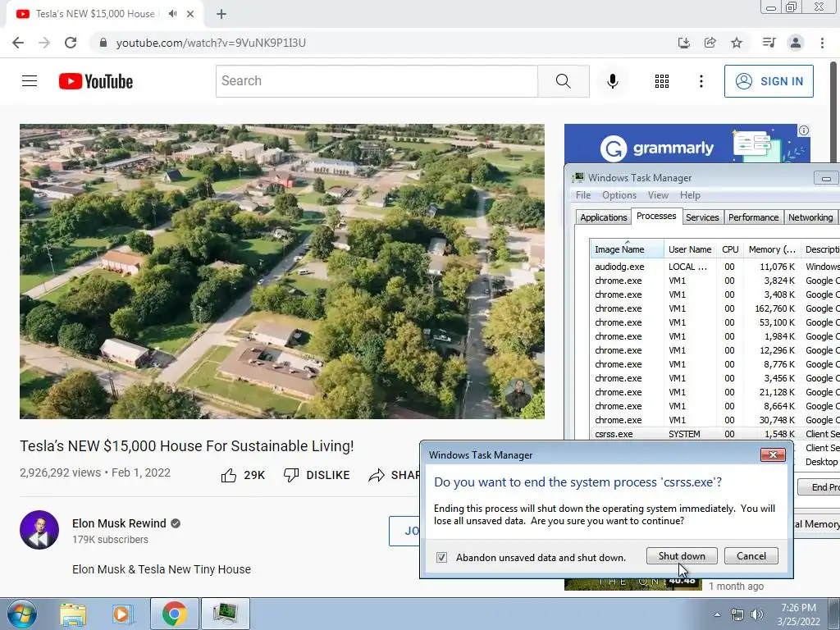This screenshot has height=630, width=840.
Task: Click the video player frame
Action: pyautogui.click(x=282, y=272)
